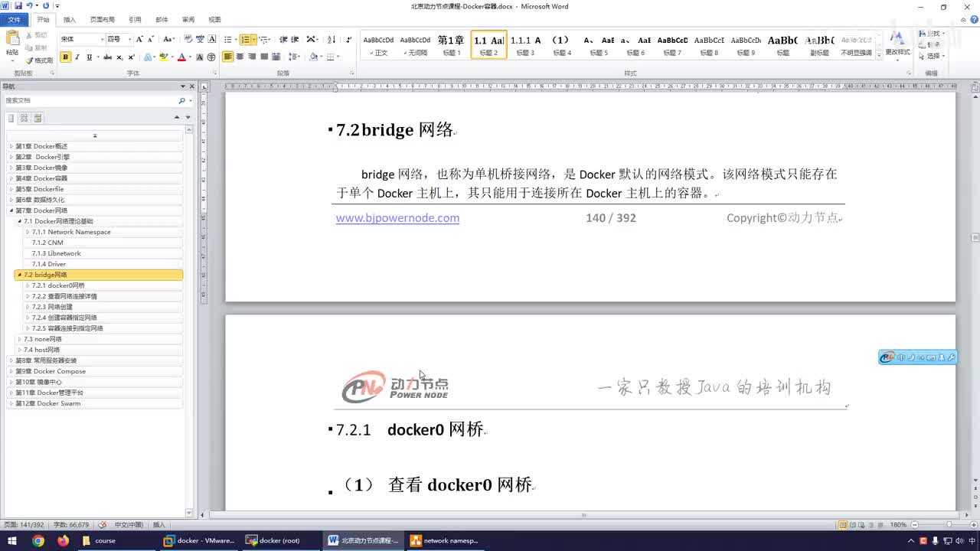Expand the 第9章 Docker Compose heading
The width and height of the screenshot is (980, 551).
11,371
